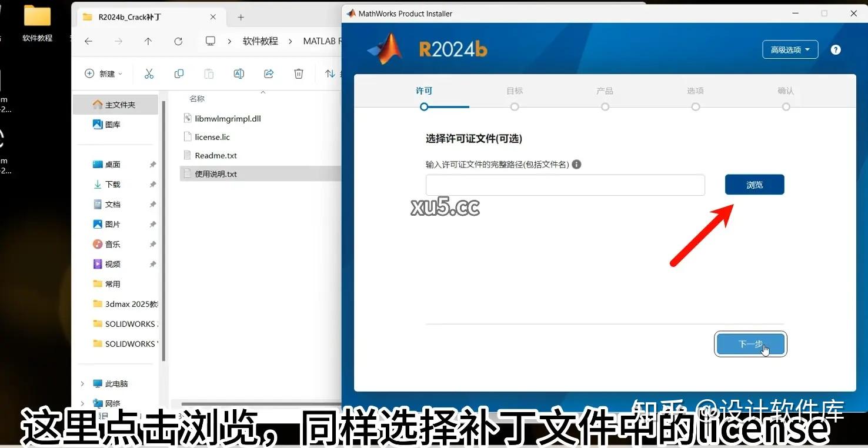Image resolution: width=868 pixels, height=448 pixels.
Task: Open 软件教程 from the breadcrumb path
Action: (260, 41)
